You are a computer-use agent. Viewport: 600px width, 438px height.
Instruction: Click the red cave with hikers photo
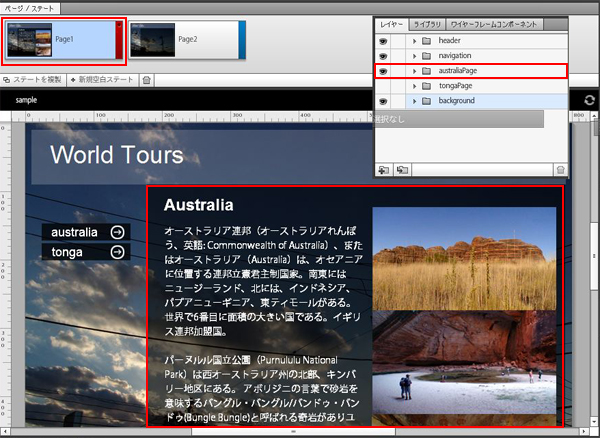pyautogui.click(x=464, y=362)
